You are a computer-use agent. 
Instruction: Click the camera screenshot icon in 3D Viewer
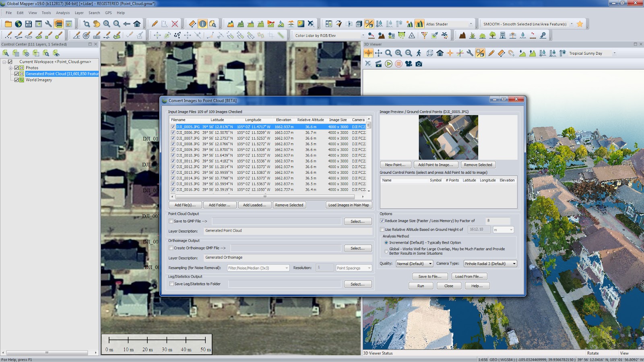[x=419, y=64]
